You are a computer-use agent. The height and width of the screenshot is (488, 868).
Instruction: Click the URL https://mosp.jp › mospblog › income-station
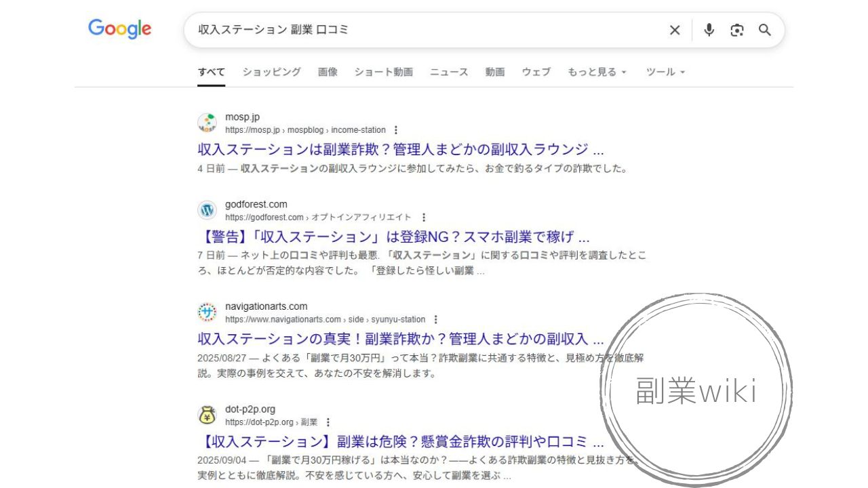click(x=305, y=130)
